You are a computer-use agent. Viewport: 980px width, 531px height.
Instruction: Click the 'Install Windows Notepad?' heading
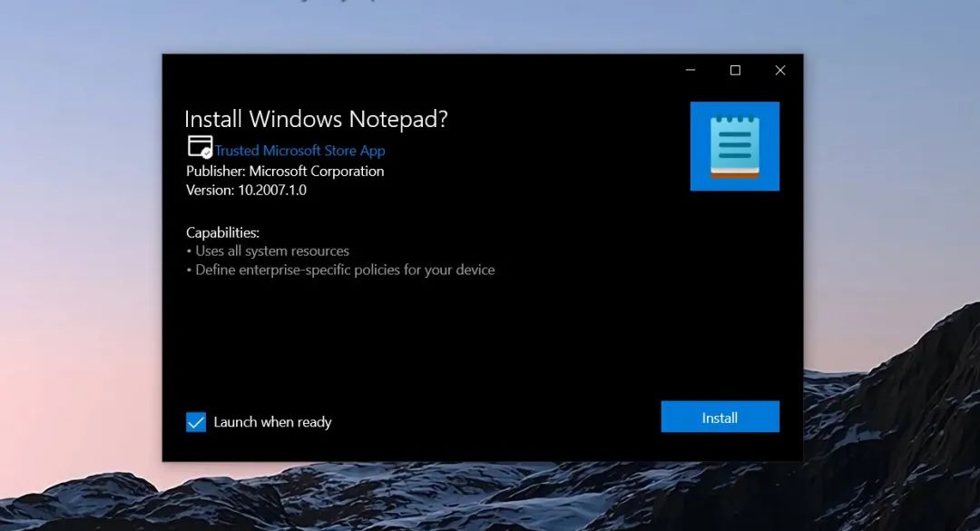pos(317,119)
